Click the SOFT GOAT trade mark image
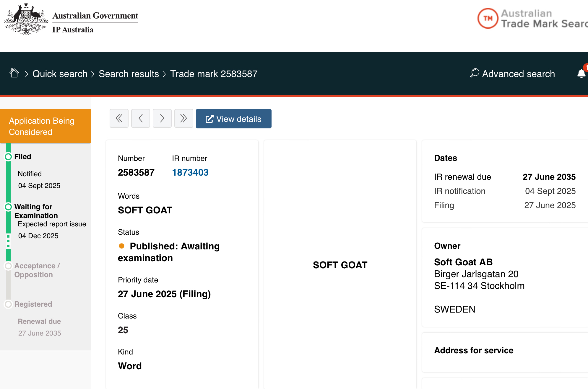 pyautogui.click(x=340, y=265)
